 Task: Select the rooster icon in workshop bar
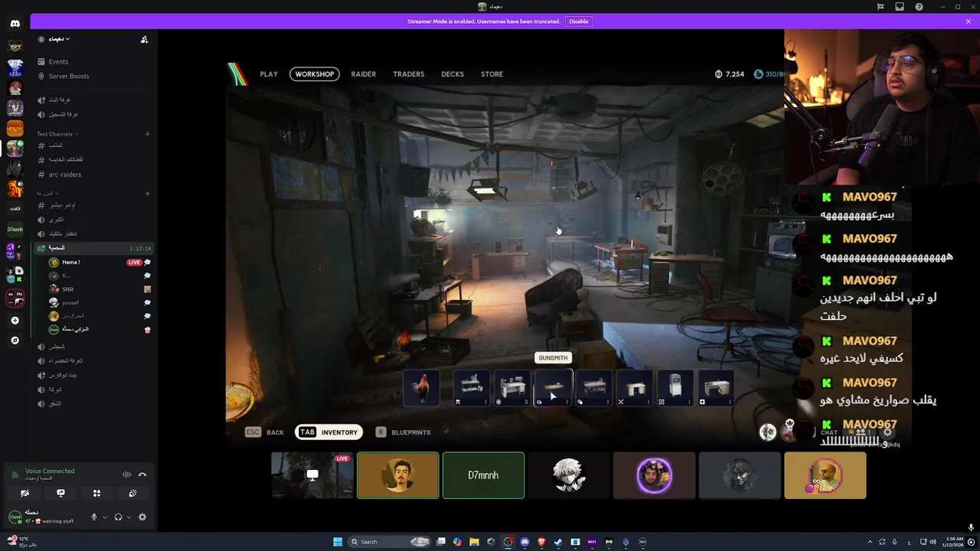pyautogui.click(x=422, y=388)
